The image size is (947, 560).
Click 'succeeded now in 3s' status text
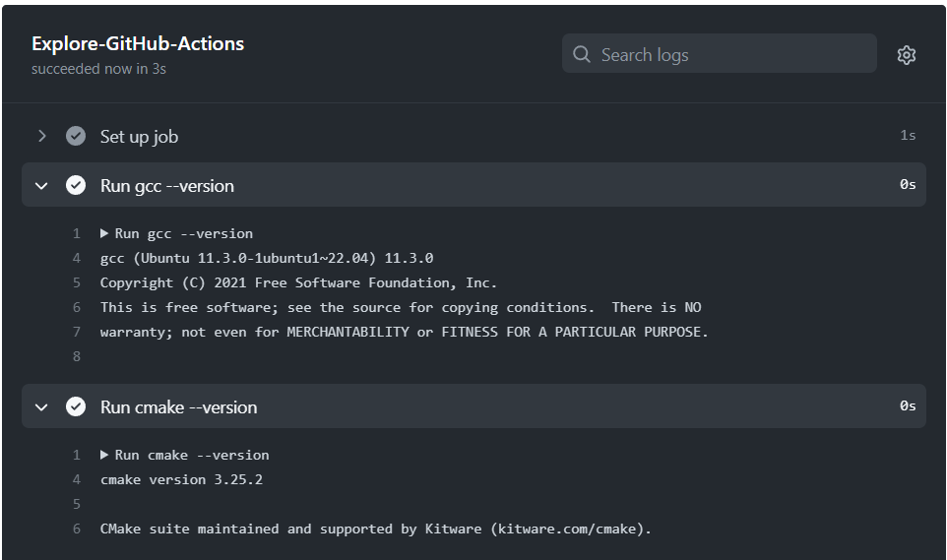pyautogui.click(x=98, y=69)
